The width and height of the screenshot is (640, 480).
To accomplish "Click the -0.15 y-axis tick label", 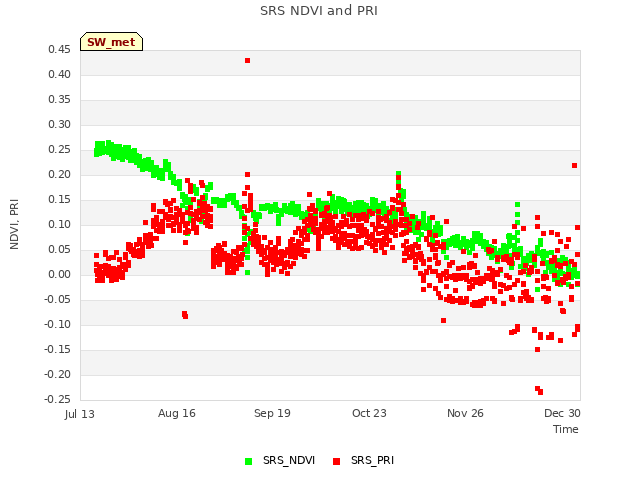I will click(58, 349).
